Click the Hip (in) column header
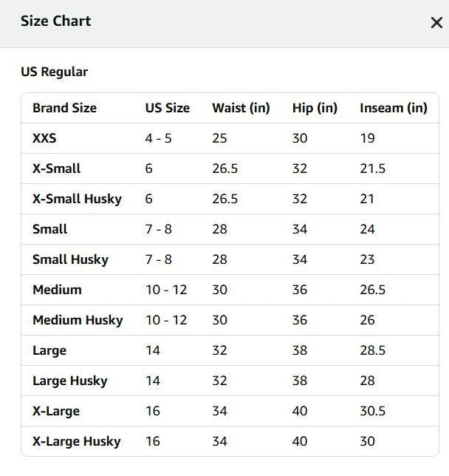Image resolution: width=449 pixels, height=476 pixels. [315, 108]
